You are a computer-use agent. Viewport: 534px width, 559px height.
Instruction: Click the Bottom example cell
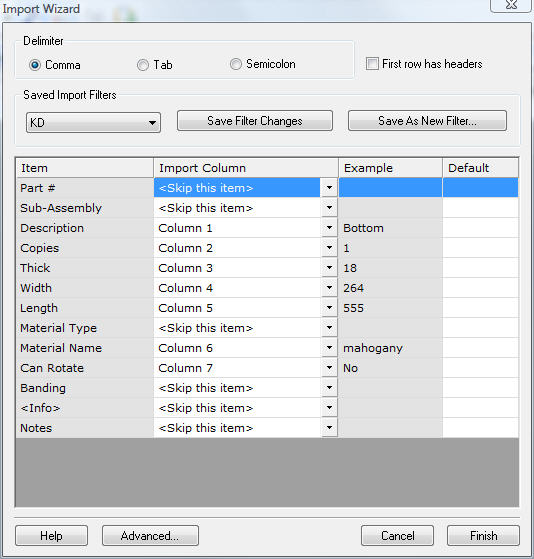point(390,227)
